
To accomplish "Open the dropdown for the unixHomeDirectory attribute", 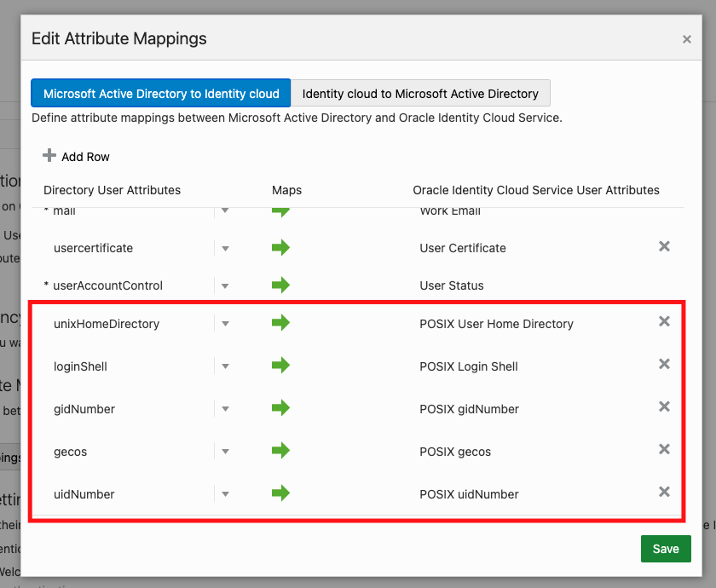I will click(x=224, y=324).
